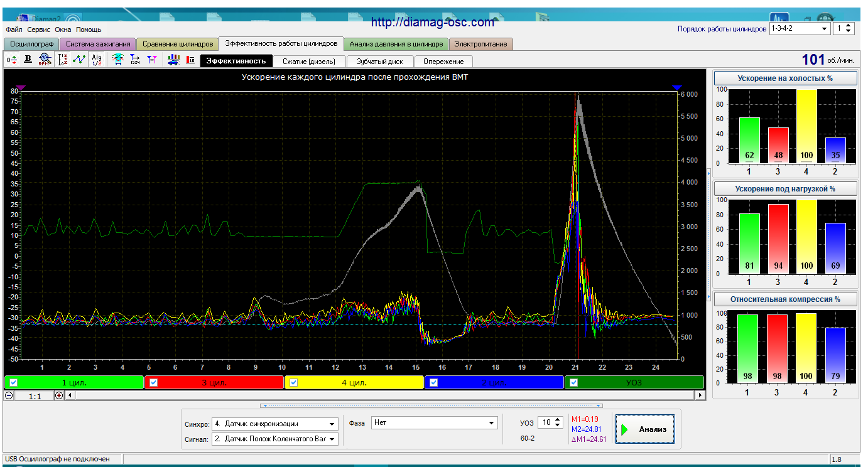Click the green zigzag points graph icon
The height and width of the screenshot is (467, 868).
pos(79,59)
